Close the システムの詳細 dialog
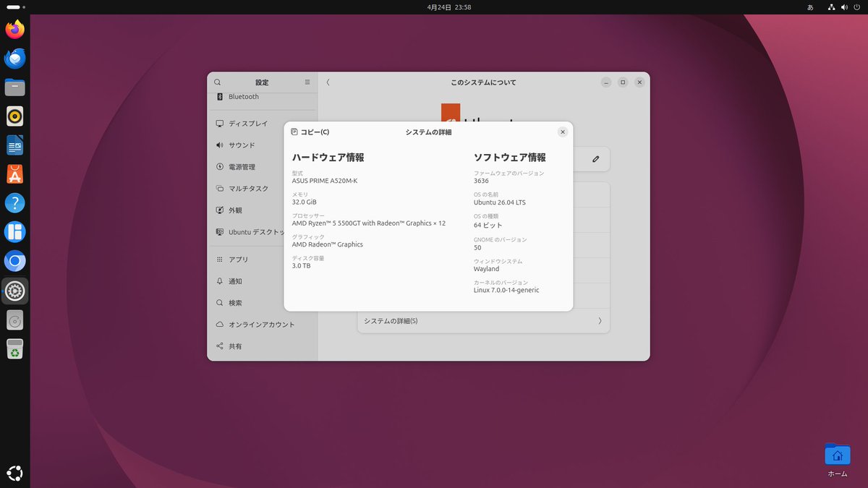 pos(563,132)
